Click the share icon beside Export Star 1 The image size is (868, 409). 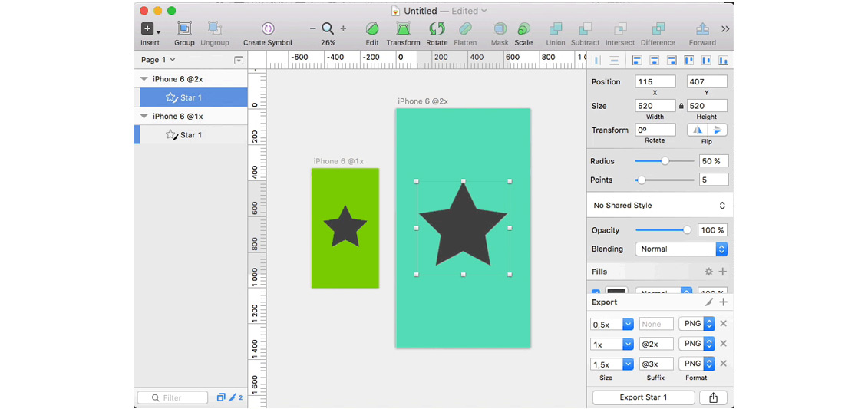pos(714,397)
